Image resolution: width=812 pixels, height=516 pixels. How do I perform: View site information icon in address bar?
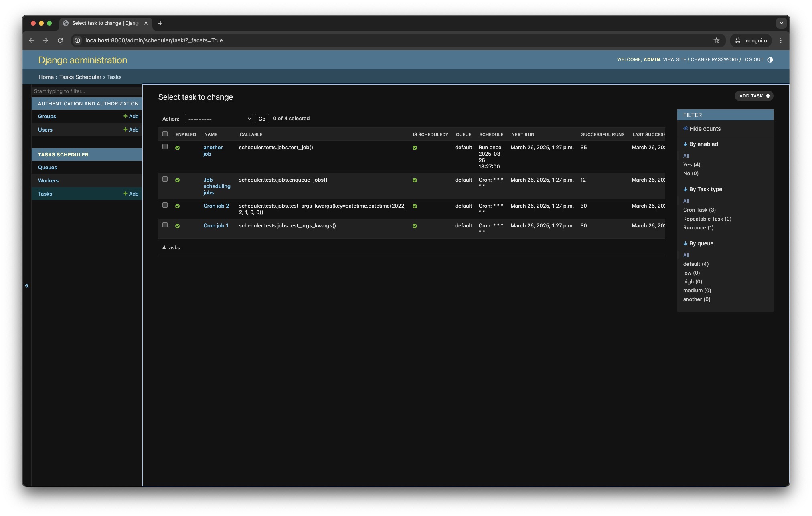[x=78, y=40]
